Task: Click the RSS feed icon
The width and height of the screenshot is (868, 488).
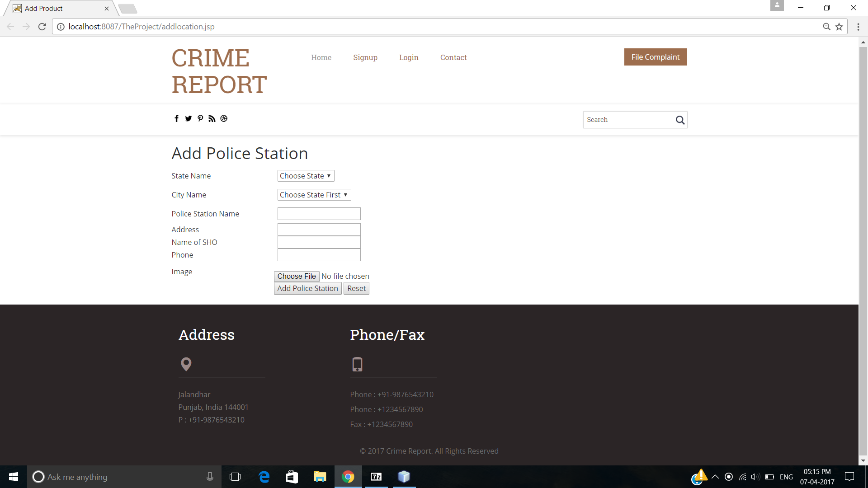Action: tap(212, 118)
